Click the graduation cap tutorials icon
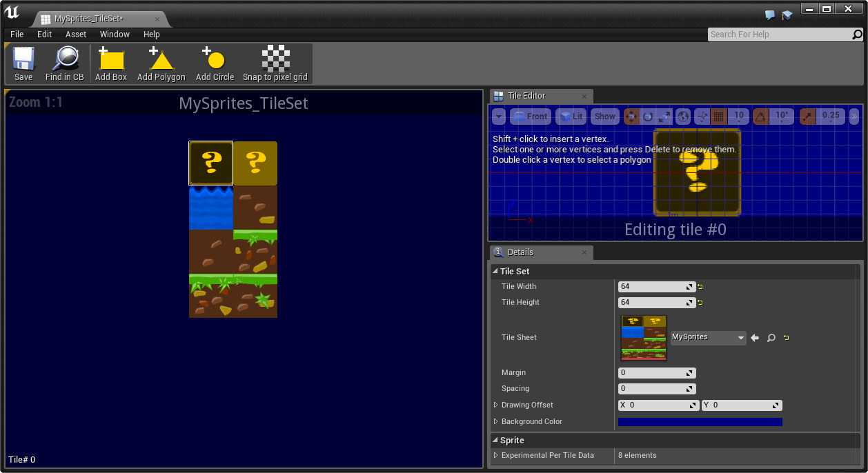Screen dimensions: 868x473 pos(787,14)
